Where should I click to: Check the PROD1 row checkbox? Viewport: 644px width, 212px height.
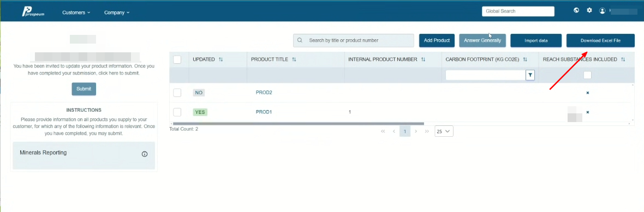[177, 112]
